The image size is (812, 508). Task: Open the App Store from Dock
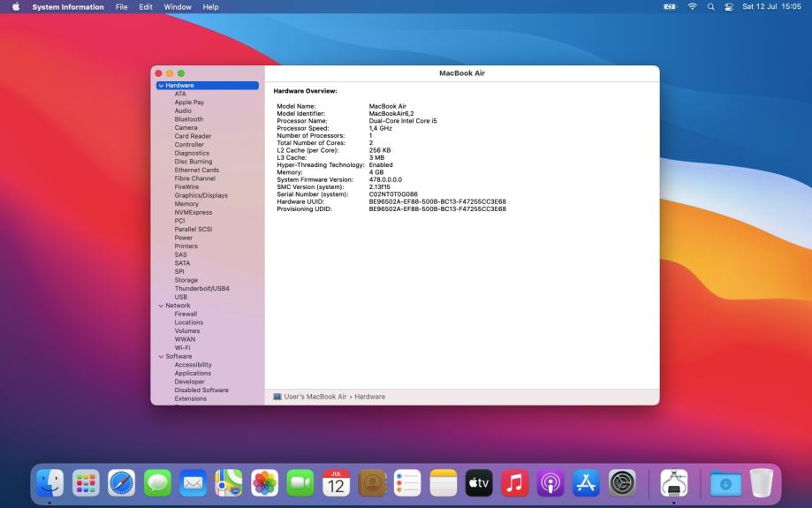(x=587, y=483)
